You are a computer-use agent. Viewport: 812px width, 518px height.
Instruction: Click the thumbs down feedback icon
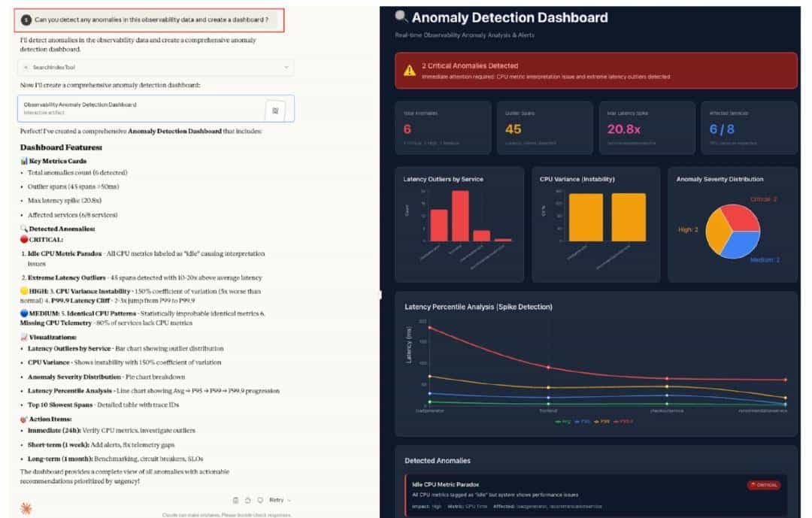[x=259, y=500]
